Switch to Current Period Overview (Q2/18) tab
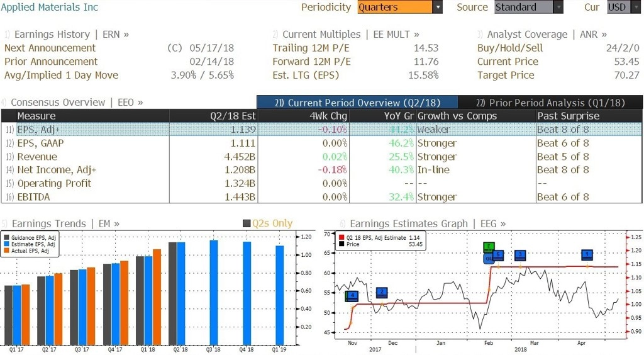 tap(357, 103)
